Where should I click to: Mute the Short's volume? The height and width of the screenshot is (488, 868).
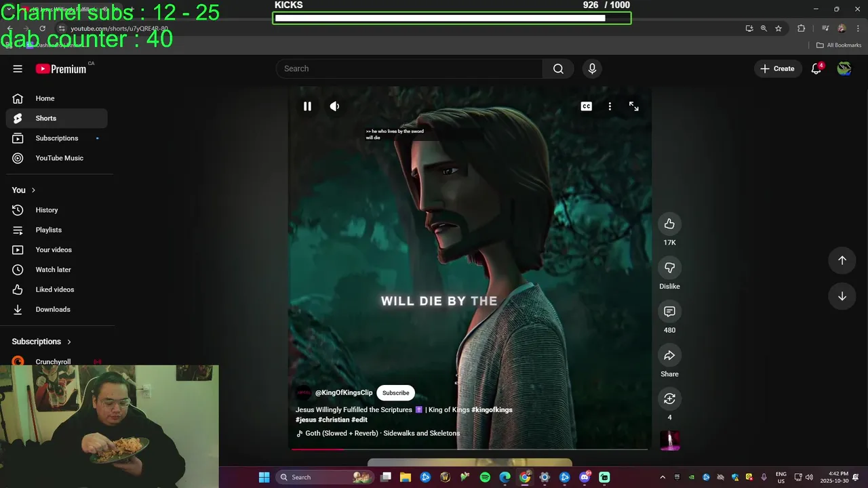coord(334,106)
